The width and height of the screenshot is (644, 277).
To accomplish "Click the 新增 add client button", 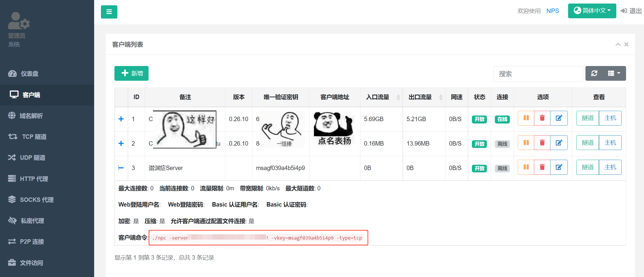I will 132,73.
